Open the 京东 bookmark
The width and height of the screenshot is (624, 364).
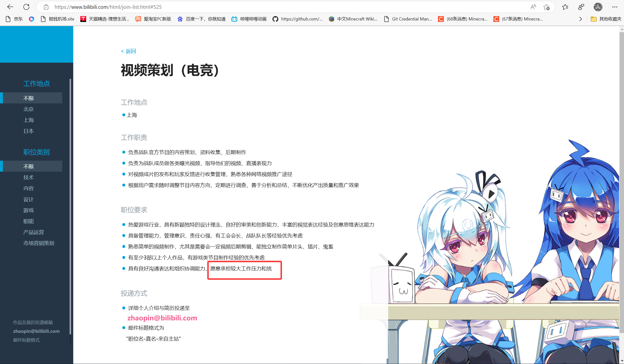14,19
